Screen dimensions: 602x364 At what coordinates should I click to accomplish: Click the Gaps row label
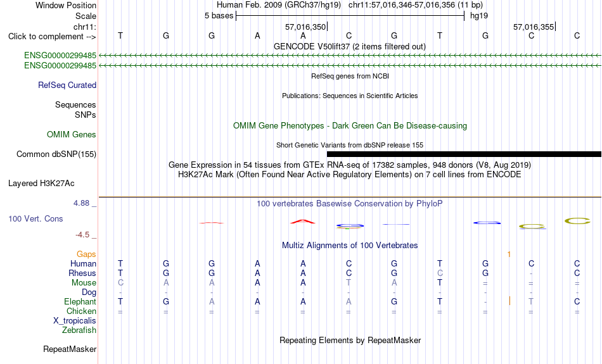coord(86,254)
